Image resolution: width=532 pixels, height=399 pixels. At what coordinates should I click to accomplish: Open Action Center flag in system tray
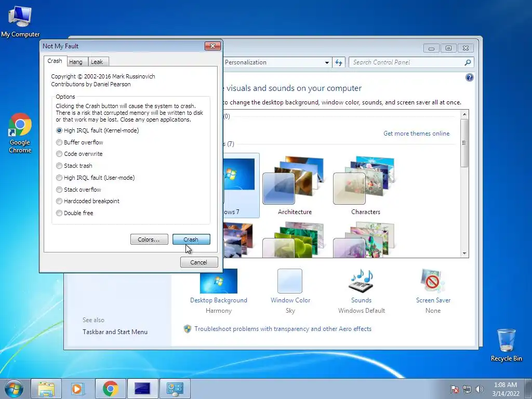click(x=455, y=389)
